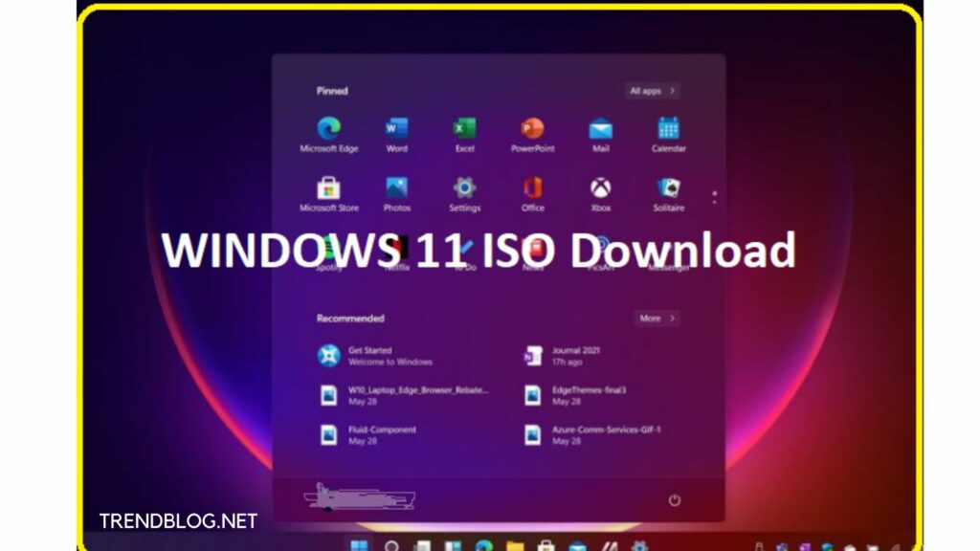Image resolution: width=980 pixels, height=551 pixels.
Task: Expand the Recommended section with More
Action: point(655,319)
